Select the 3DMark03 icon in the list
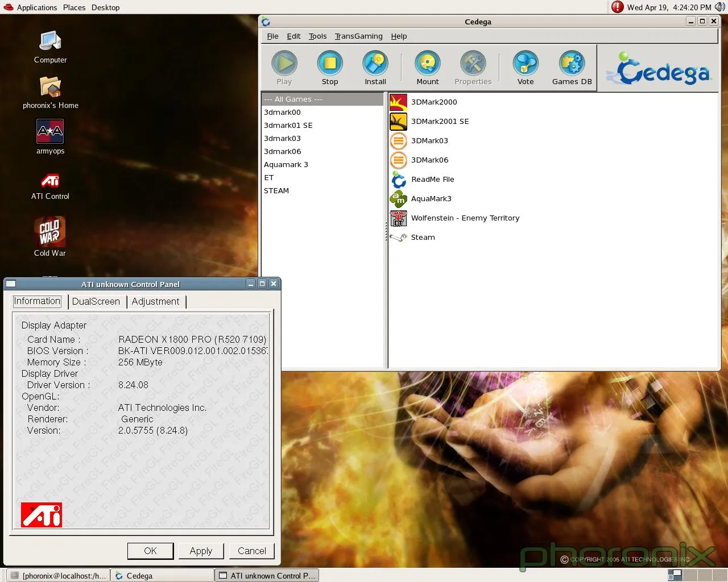This screenshot has width=728, height=582. [399, 141]
